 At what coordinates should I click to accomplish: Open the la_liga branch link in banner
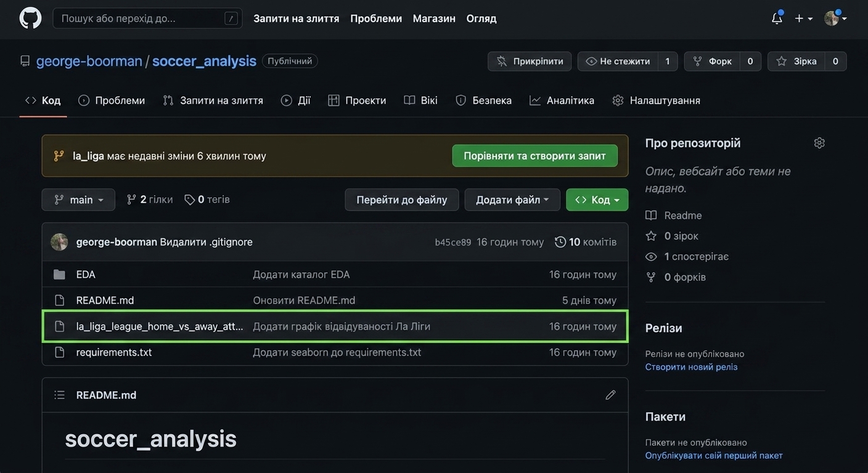pyautogui.click(x=88, y=156)
